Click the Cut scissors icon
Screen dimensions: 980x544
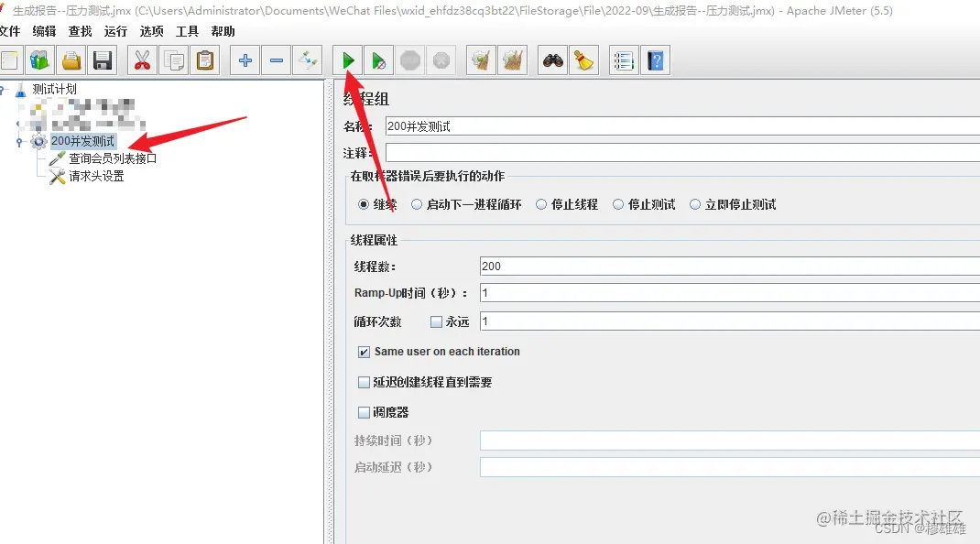(x=142, y=60)
